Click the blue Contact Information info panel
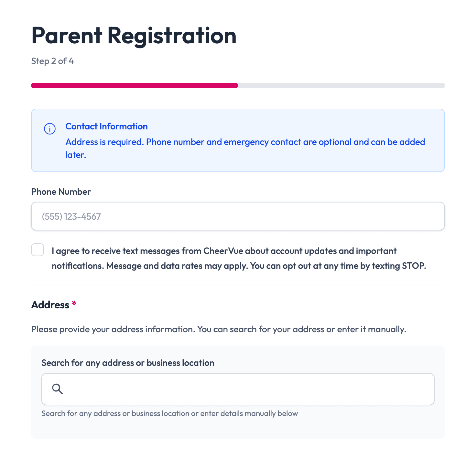 pyautogui.click(x=238, y=140)
